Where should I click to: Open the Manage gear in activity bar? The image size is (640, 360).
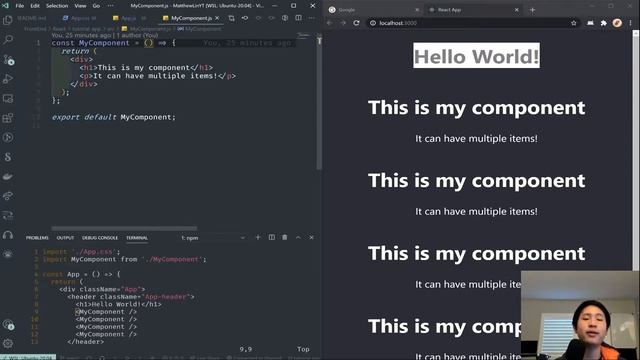pyautogui.click(x=8, y=343)
